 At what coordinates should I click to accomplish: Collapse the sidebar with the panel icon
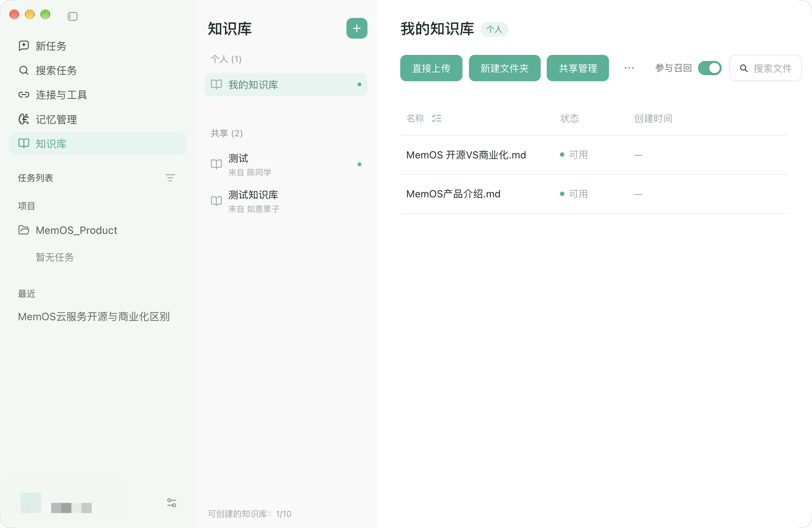(x=72, y=16)
